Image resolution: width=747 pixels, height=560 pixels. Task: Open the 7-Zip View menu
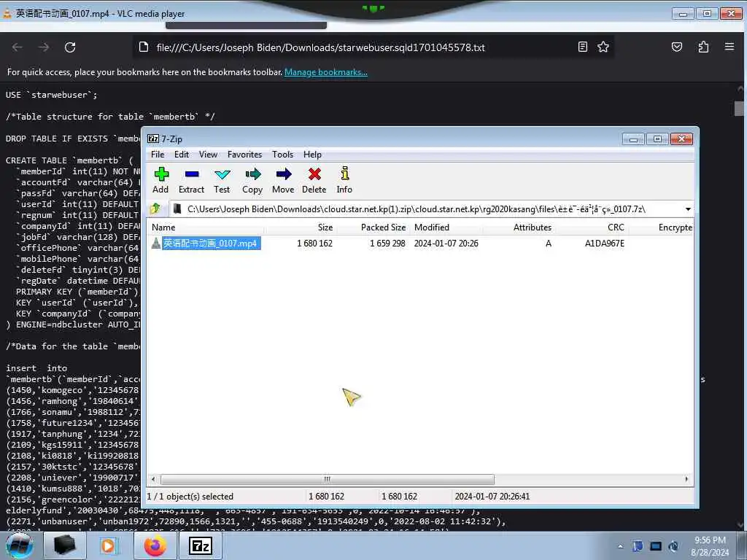pos(208,155)
